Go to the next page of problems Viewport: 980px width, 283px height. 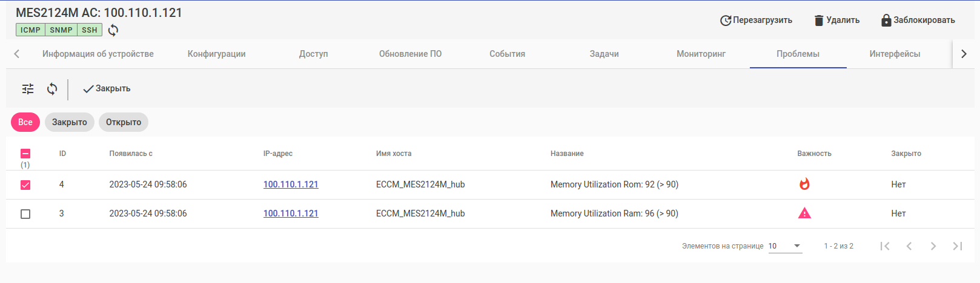[x=933, y=246]
